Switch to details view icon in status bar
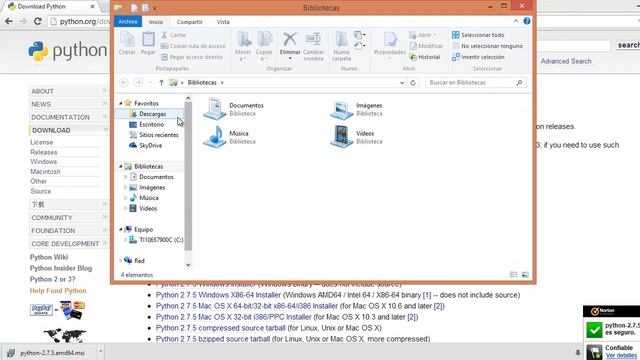640x360 pixels. click(x=514, y=275)
